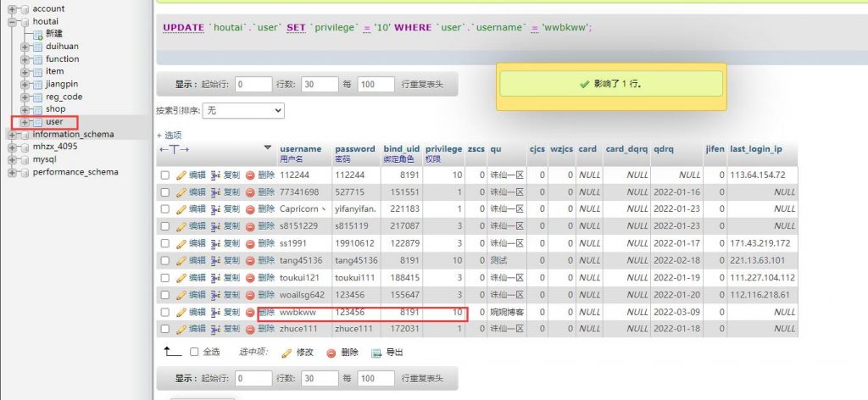Click the qdrq cell 2022-03-09
This screenshot has width=868, height=400.
[x=677, y=312]
